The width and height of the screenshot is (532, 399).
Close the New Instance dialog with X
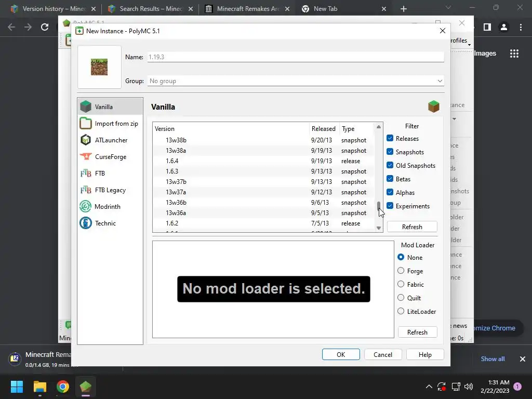(x=443, y=31)
